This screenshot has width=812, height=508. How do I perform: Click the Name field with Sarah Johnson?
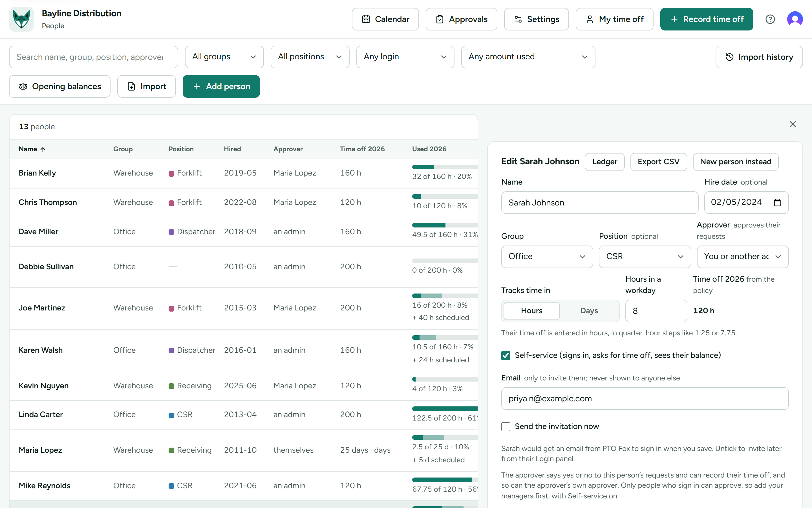600,203
